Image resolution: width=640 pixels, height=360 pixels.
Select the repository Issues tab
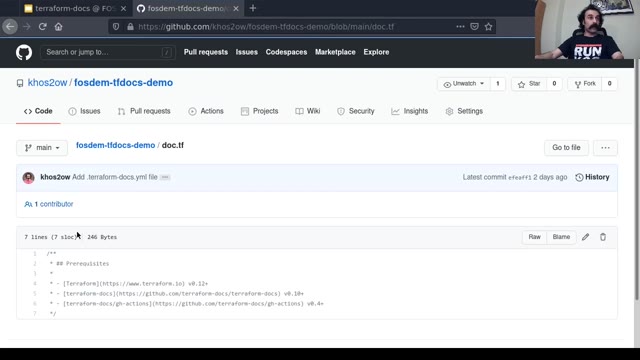pyautogui.click(x=84, y=111)
